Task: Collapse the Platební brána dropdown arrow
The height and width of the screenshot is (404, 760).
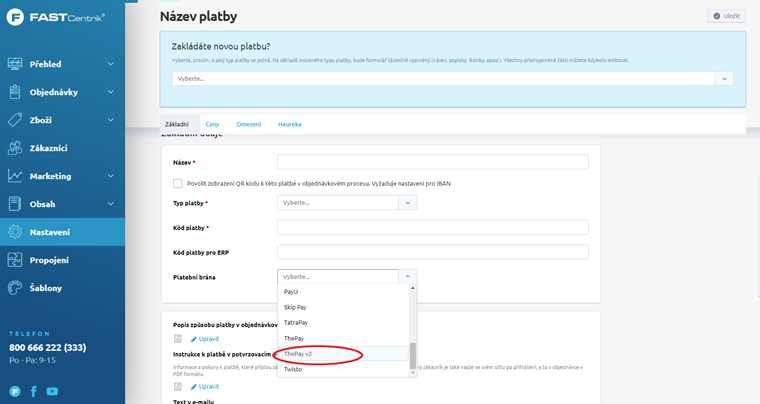Action: pyautogui.click(x=408, y=277)
